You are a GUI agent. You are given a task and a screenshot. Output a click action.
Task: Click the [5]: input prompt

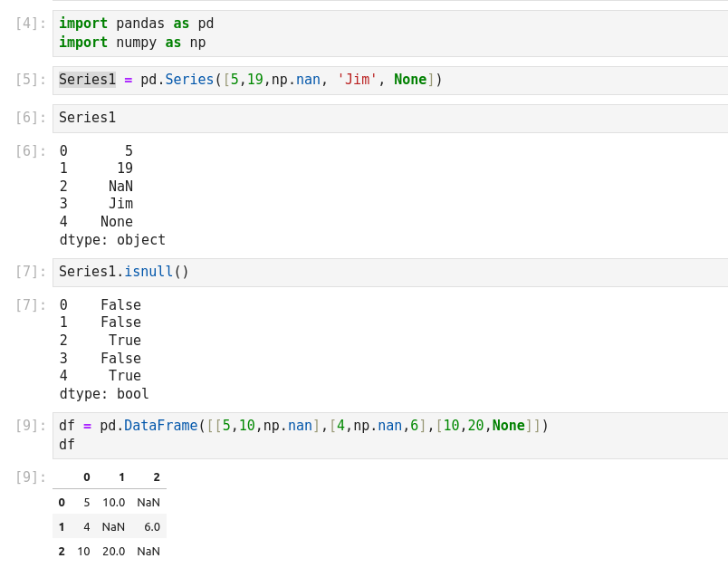[30, 80]
